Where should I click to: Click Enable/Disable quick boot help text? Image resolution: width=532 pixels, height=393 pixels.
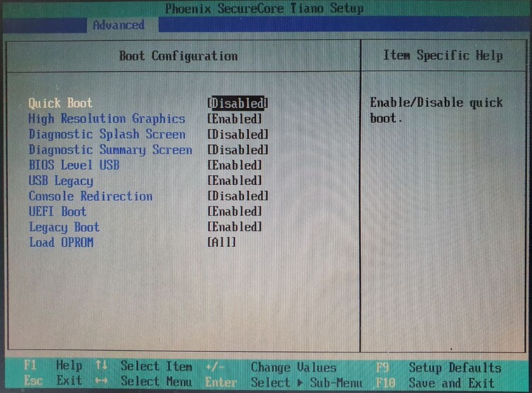coord(436,110)
